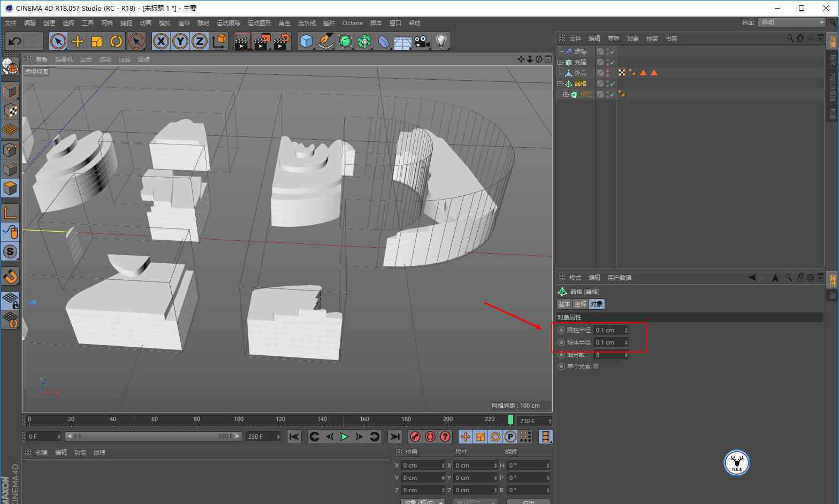The height and width of the screenshot is (504, 839).
Task: Switch to the 坐标 attribute tab
Action: point(581,304)
